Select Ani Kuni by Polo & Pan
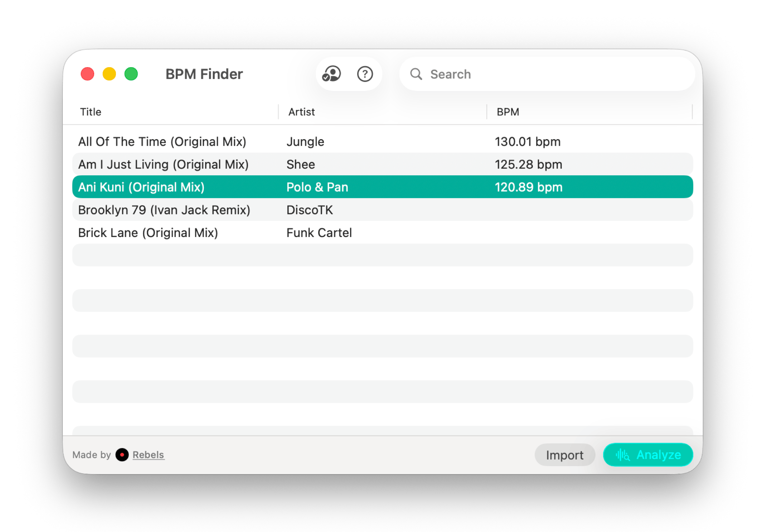Screen dimensions: 767x532 [141, 187]
